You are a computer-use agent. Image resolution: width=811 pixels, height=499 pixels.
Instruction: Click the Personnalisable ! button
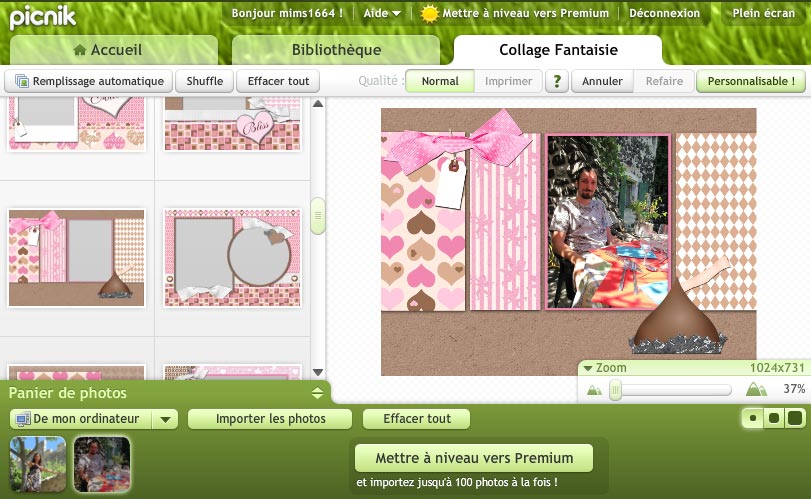click(751, 81)
